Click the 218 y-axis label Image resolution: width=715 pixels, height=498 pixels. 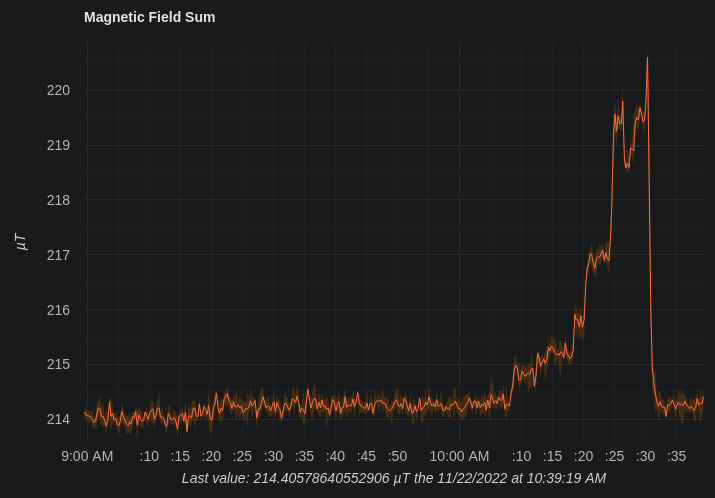coord(58,200)
